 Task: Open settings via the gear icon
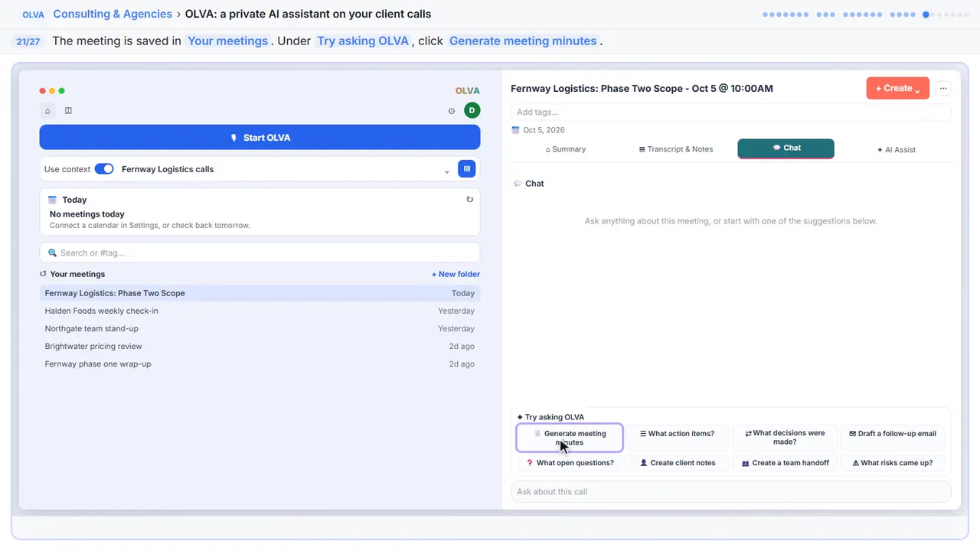[x=452, y=111]
